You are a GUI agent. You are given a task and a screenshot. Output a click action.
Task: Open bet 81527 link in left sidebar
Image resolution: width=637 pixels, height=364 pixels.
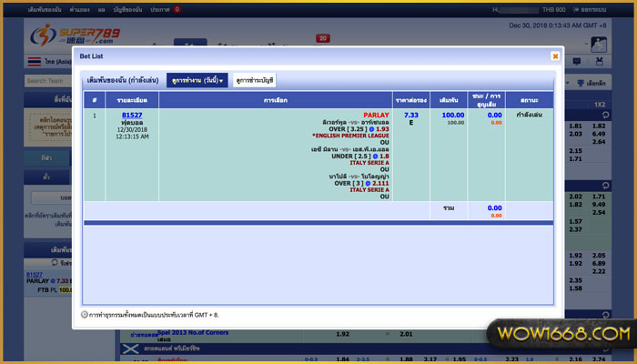35,274
